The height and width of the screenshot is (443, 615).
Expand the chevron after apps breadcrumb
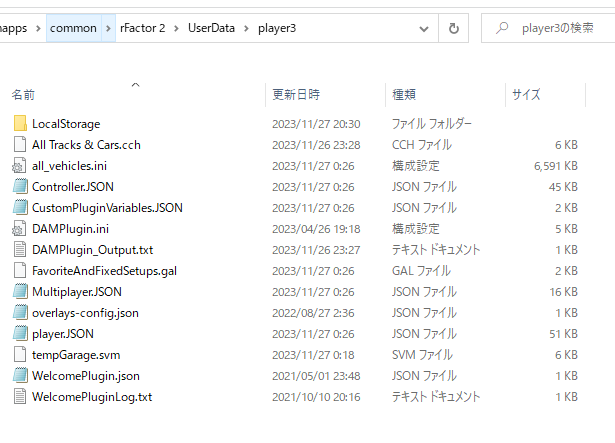[x=38, y=28]
